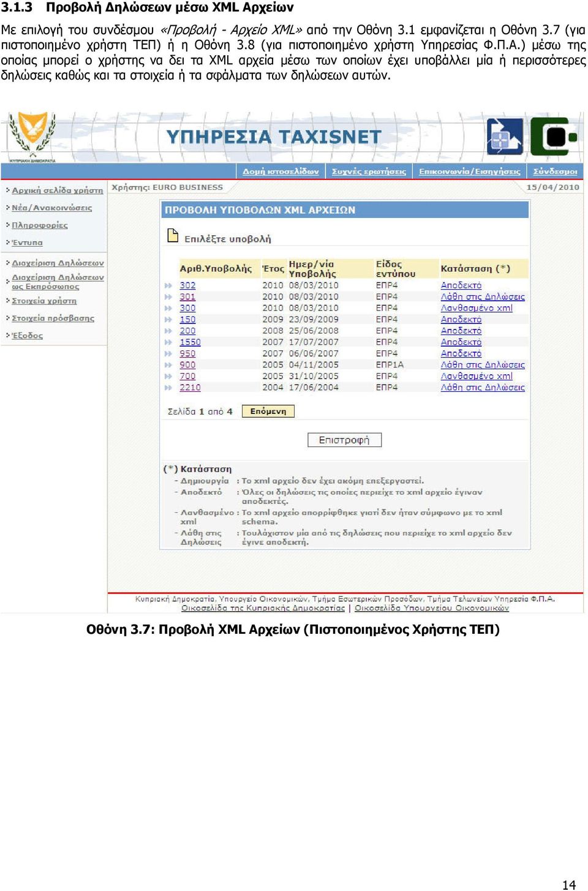
Task: Click the arrow icon beside submission 302
Action: click(x=168, y=285)
